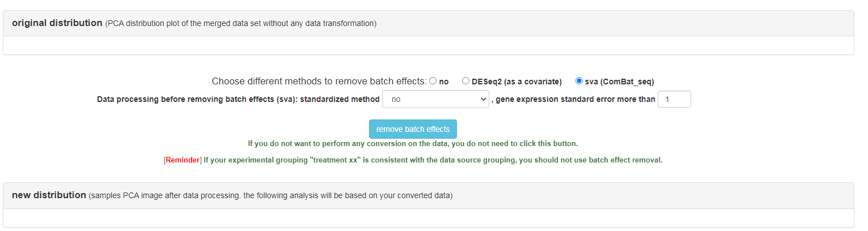Image resolution: width=868 pixels, height=231 pixels.
Task: Click the red Reminder text
Action: [183, 160]
